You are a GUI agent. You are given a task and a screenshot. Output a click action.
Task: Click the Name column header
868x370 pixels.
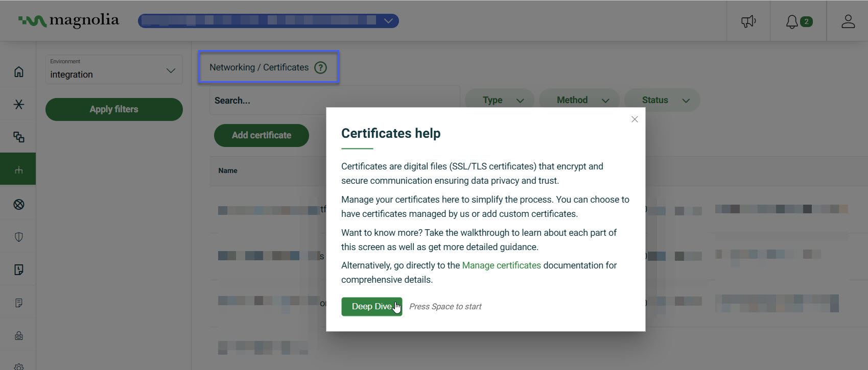(228, 170)
